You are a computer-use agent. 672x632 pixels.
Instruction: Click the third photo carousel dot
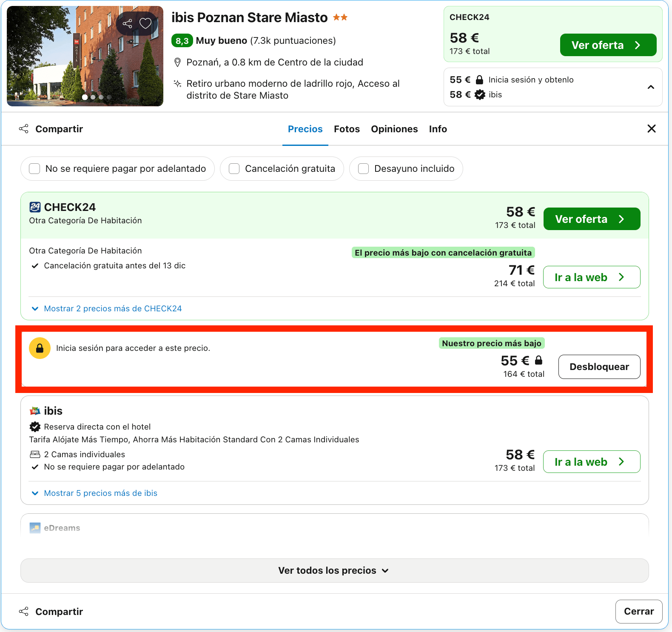(101, 97)
